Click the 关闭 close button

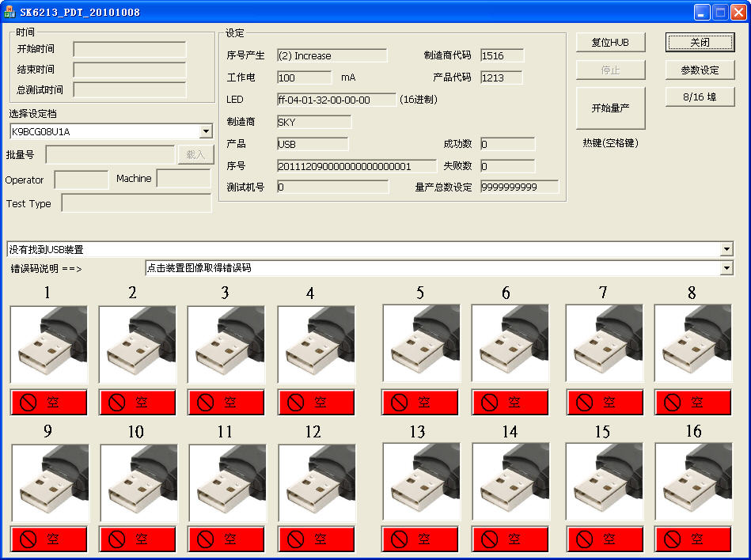point(700,42)
